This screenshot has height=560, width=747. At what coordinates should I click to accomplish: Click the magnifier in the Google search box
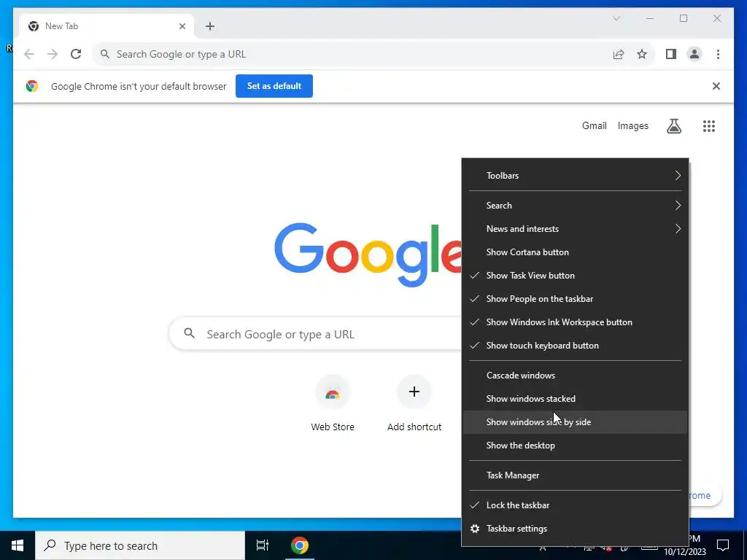189,333
